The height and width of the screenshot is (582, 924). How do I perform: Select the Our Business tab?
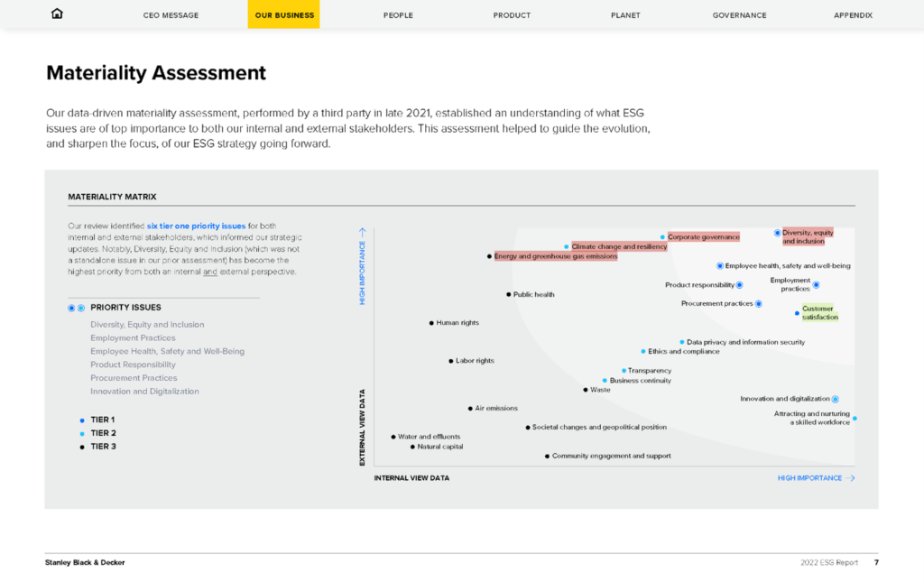pyautogui.click(x=284, y=15)
